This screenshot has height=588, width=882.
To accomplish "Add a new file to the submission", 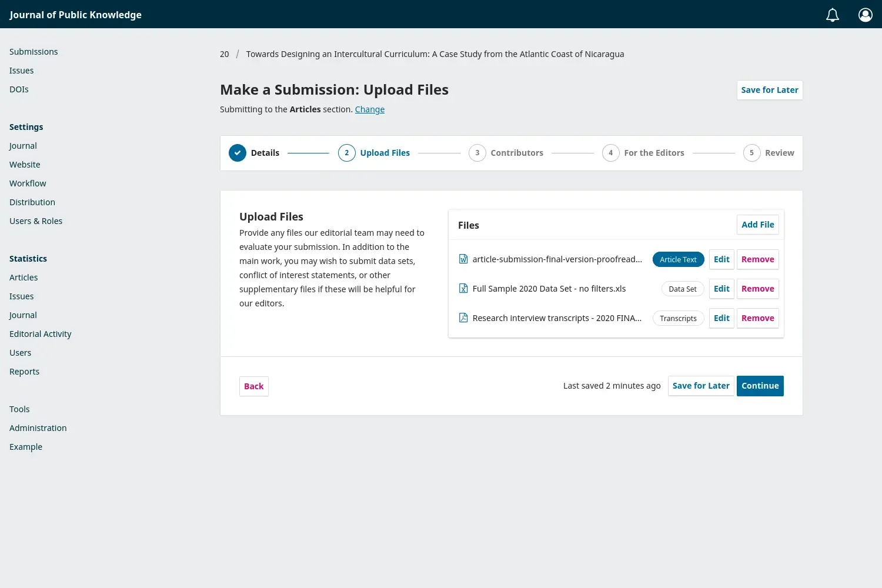I will coord(757,225).
